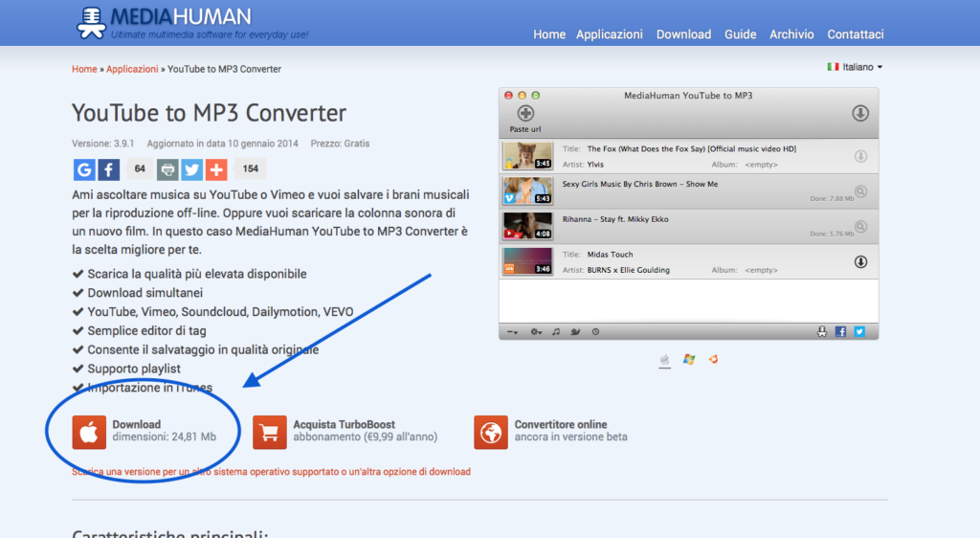Screen dimensions: 980x538
Task: Click the 64 share counter
Action: click(x=140, y=168)
